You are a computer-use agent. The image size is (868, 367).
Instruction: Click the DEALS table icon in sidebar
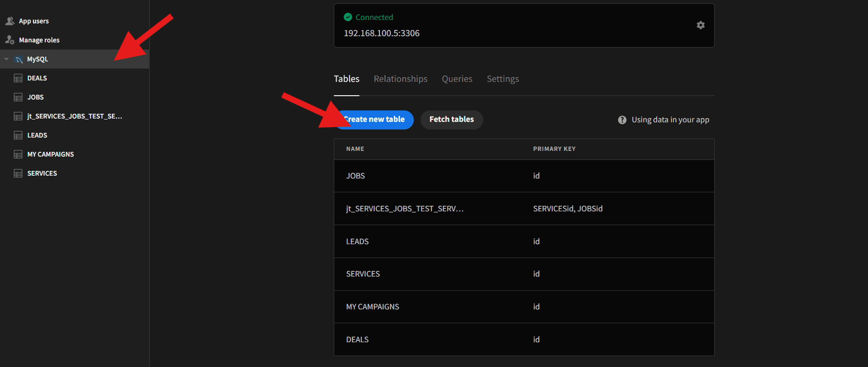point(18,78)
